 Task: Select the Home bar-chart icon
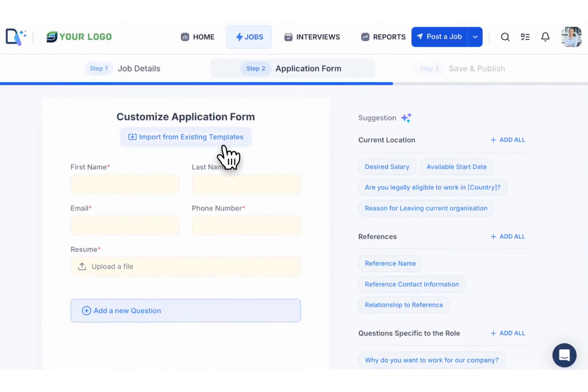pos(185,37)
